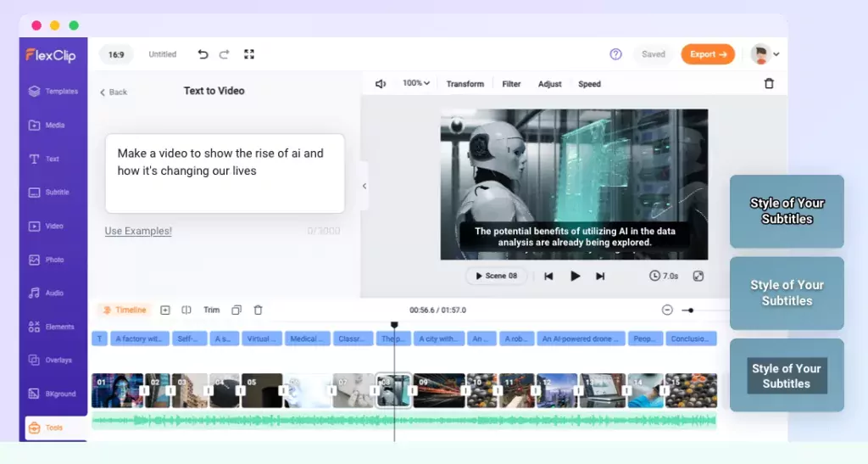The width and height of the screenshot is (868, 464).
Task: Click the Export button
Action: [x=708, y=54]
